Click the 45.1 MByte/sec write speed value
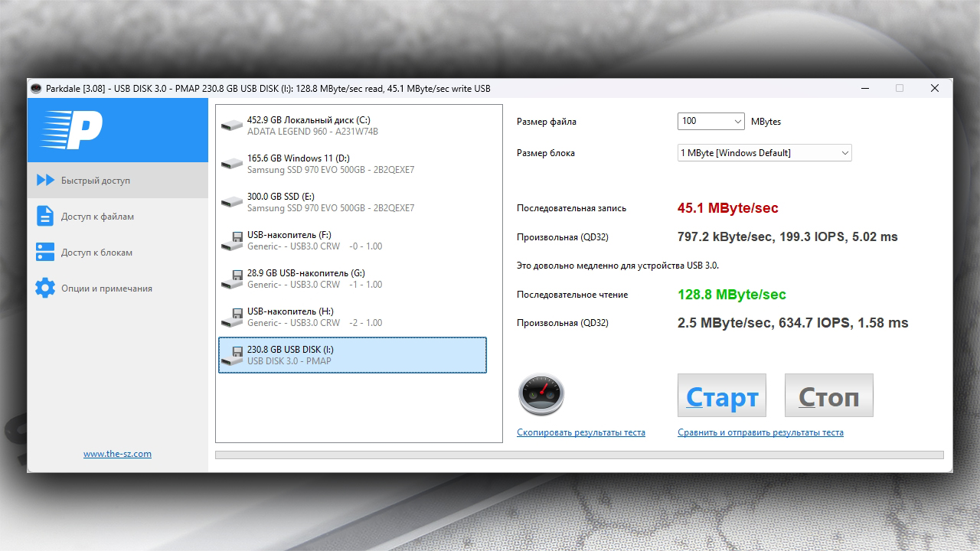 728,208
